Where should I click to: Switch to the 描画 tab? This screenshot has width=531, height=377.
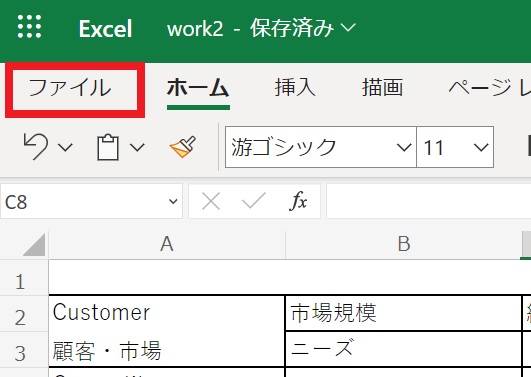382,87
